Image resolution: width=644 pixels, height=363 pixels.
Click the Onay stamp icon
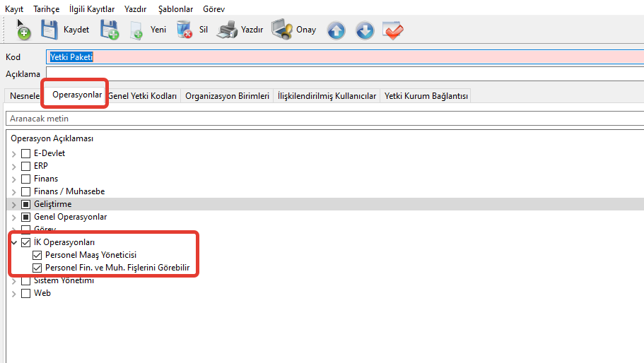tap(282, 30)
